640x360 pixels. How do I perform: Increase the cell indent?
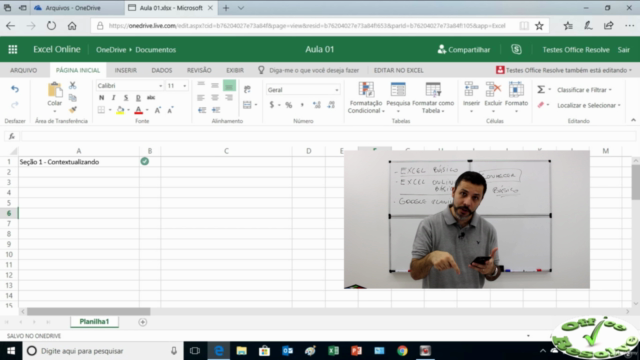pos(216,110)
